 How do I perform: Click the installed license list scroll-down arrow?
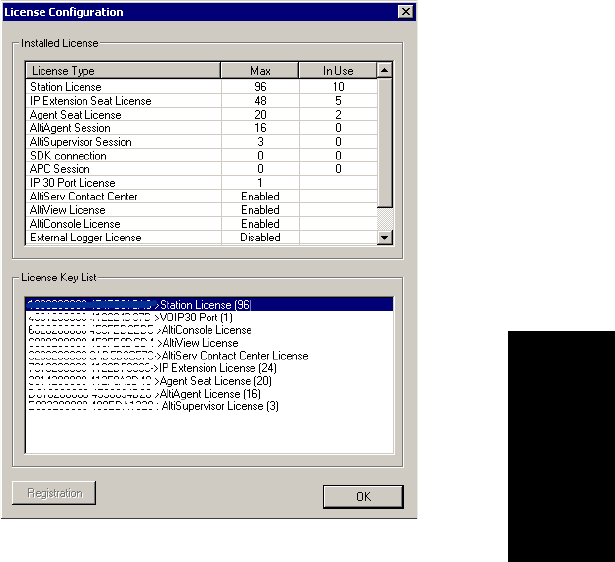click(384, 238)
